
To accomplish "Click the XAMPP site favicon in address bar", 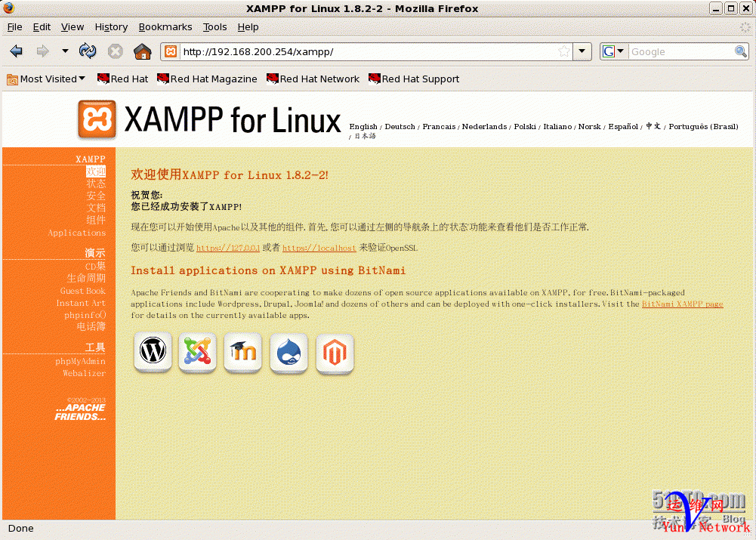I will coord(171,51).
